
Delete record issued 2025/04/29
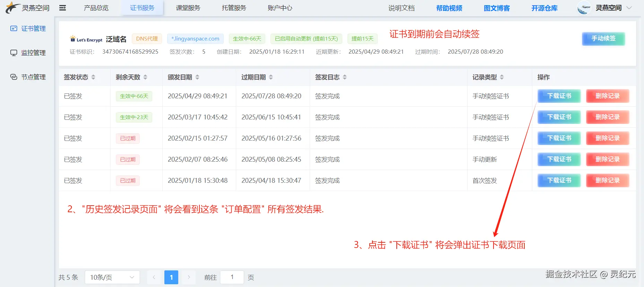coord(608,96)
